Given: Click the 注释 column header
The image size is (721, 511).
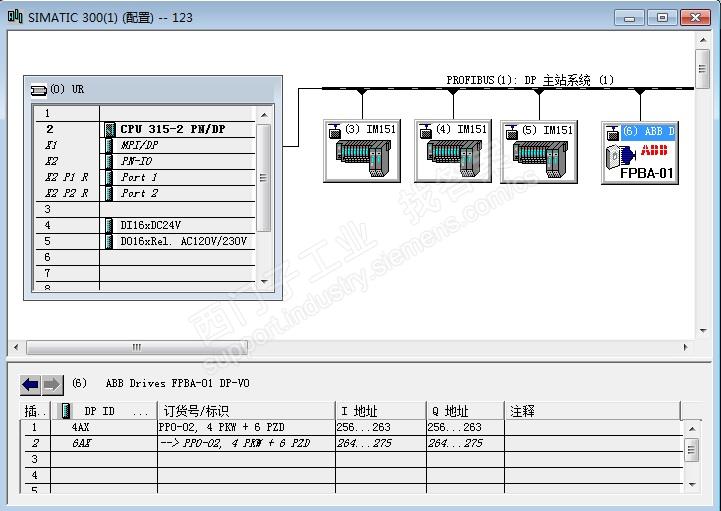Looking at the screenshot, I should pyautogui.click(x=592, y=411).
